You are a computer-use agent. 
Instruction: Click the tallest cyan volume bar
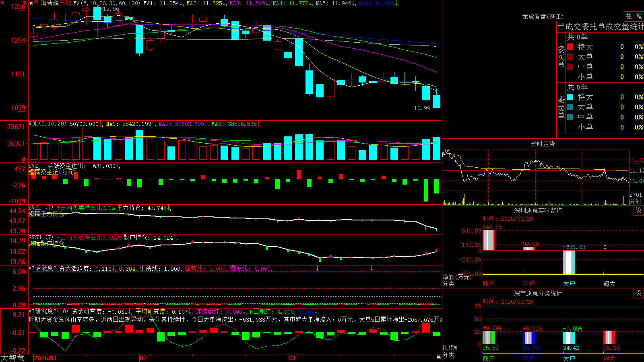(139, 145)
